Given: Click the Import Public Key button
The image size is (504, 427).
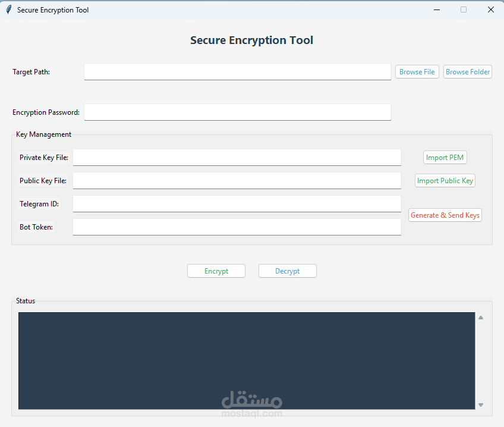Looking at the screenshot, I should pyautogui.click(x=445, y=180).
